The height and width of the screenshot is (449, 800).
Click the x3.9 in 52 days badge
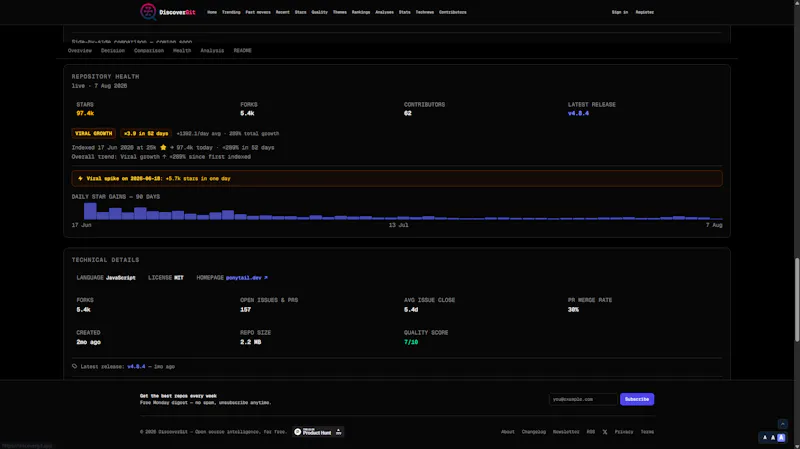146,133
